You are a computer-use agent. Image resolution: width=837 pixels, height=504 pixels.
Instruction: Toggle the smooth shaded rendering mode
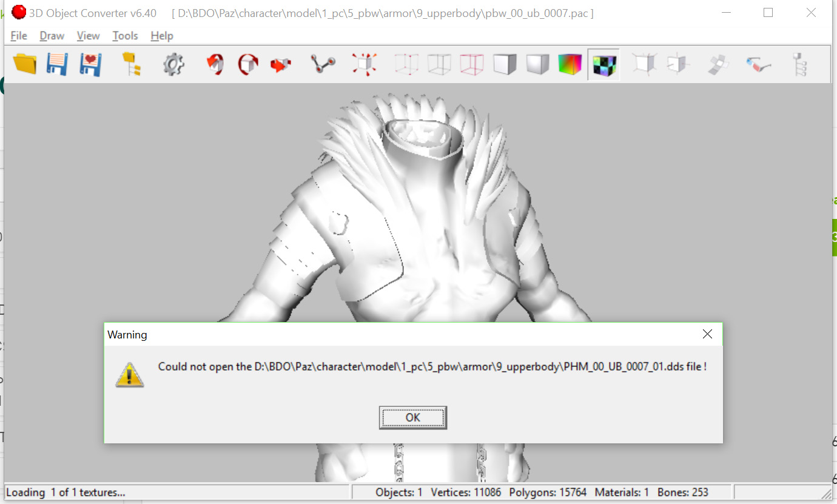click(x=537, y=64)
